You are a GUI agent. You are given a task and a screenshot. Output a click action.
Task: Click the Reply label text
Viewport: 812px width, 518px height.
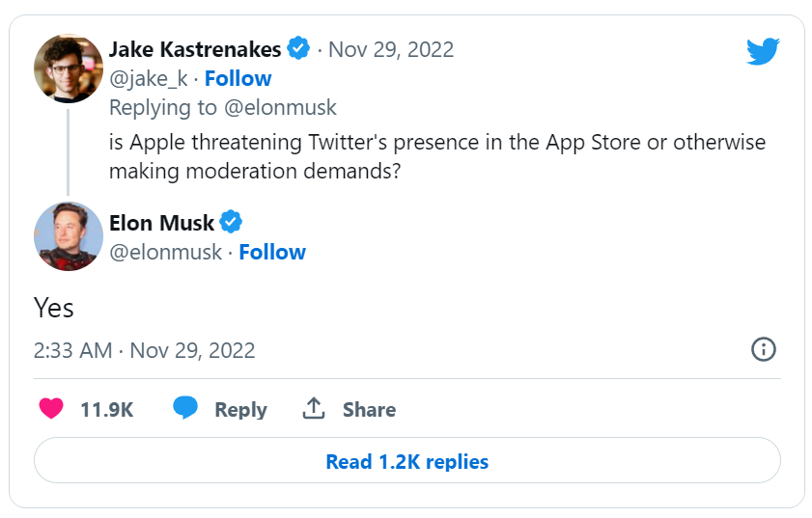[x=240, y=410]
